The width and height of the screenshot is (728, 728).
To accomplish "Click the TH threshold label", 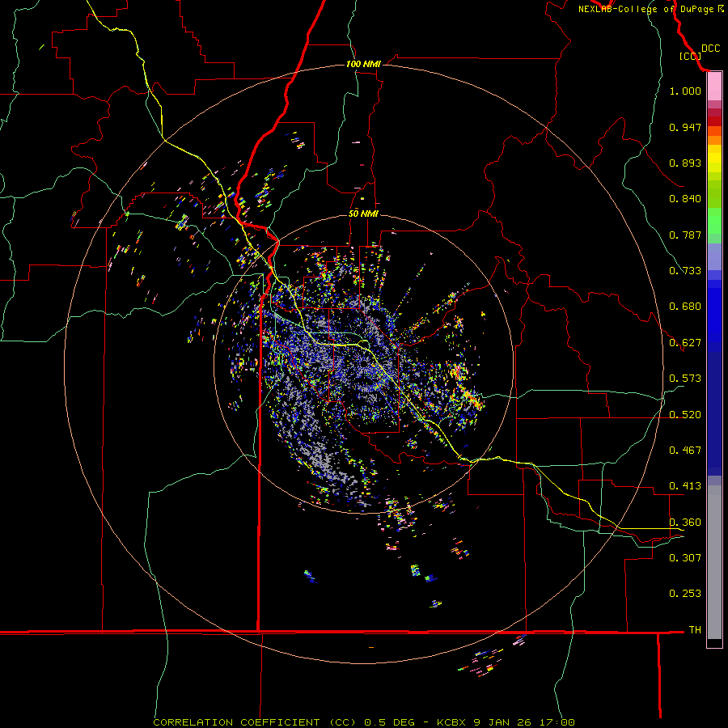I will 695,630.
